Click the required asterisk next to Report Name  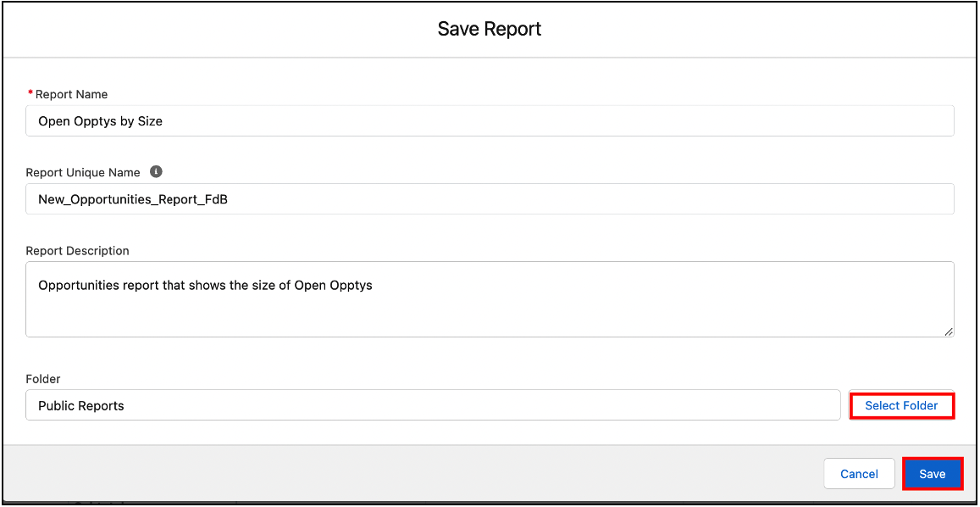[x=30, y=93]
